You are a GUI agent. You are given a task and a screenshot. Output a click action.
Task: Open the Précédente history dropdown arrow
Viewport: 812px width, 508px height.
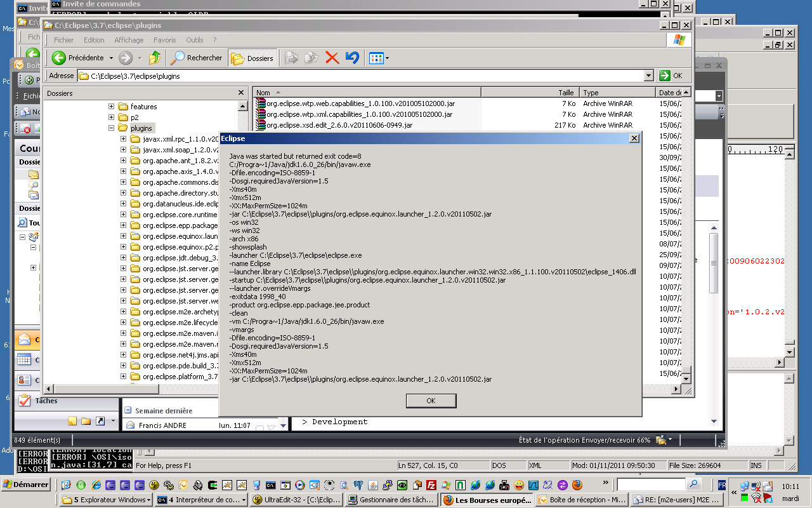click(x=111, y=58)
